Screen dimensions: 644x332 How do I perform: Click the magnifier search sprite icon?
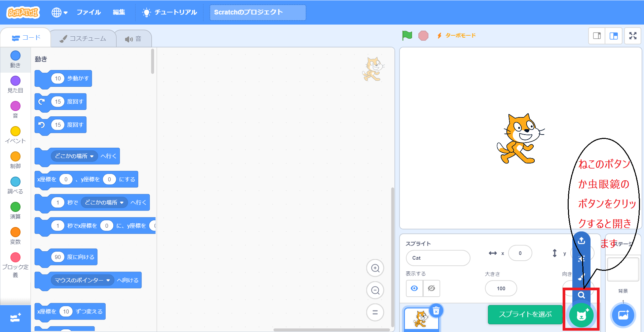tap(581, 295)
